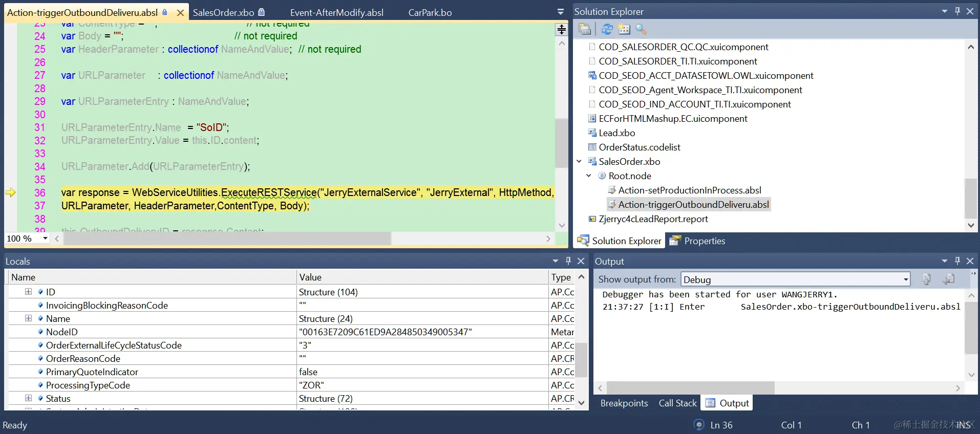Switch to the Properties tab
980x434 pixels.
pyautogui.click(x=697, y=241)
